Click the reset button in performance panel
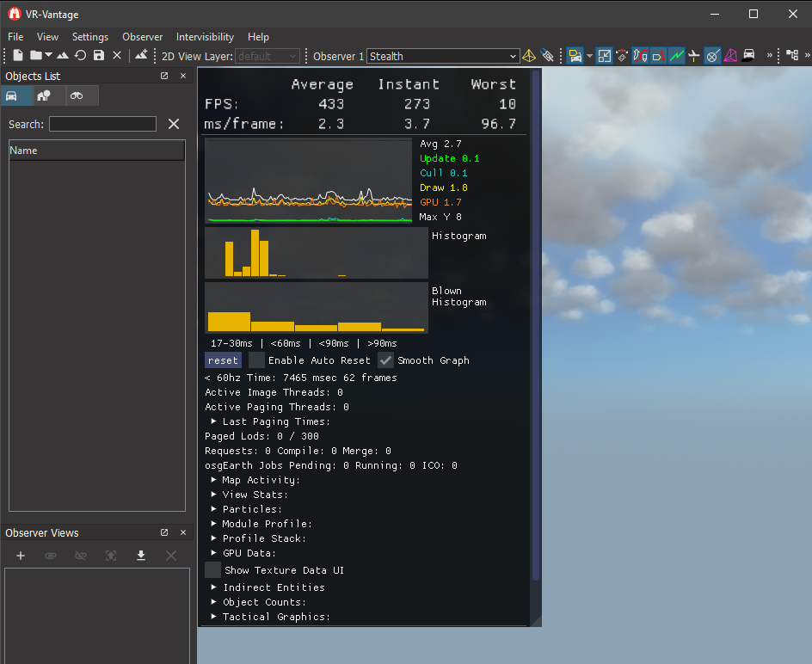The width and height of the screenshot is (812, 664). click(223, 360)
